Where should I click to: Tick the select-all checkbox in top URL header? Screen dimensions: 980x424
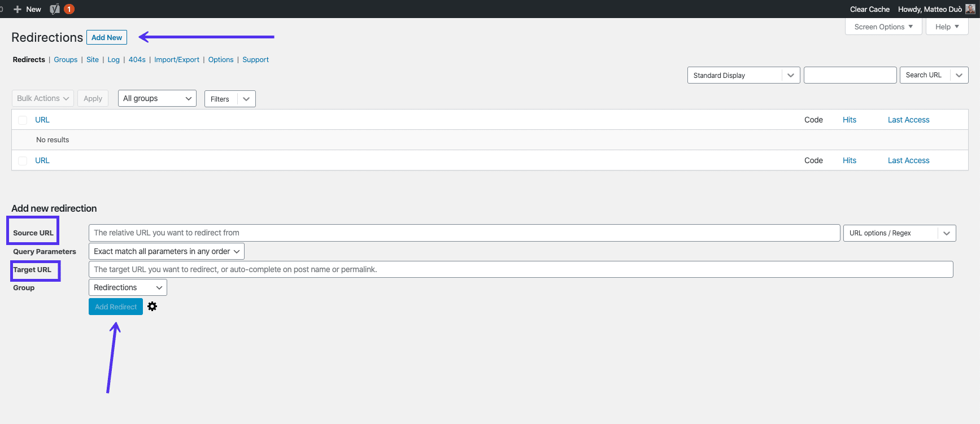(x=23, y=120)
